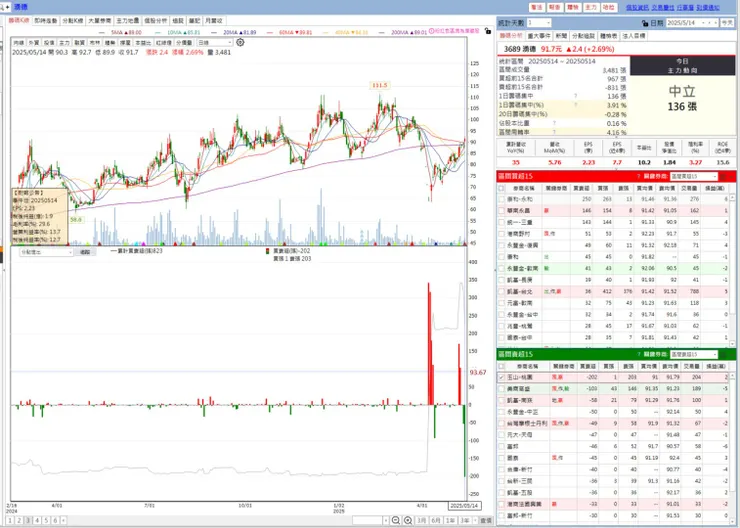The height and width of the screenshot is (528, 740).
Task: Open the 關鍵券商 dropdown in the red header
Action: (x=693, y=176)
